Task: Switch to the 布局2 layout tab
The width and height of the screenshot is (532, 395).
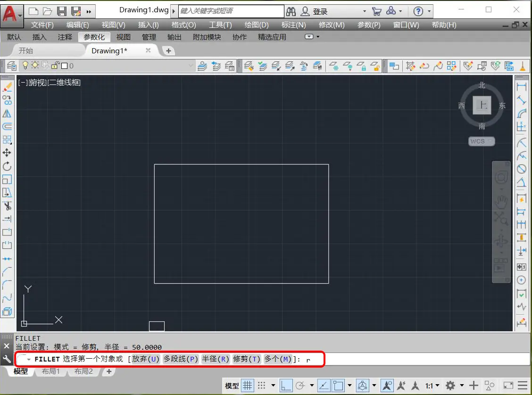Action: 83,371
